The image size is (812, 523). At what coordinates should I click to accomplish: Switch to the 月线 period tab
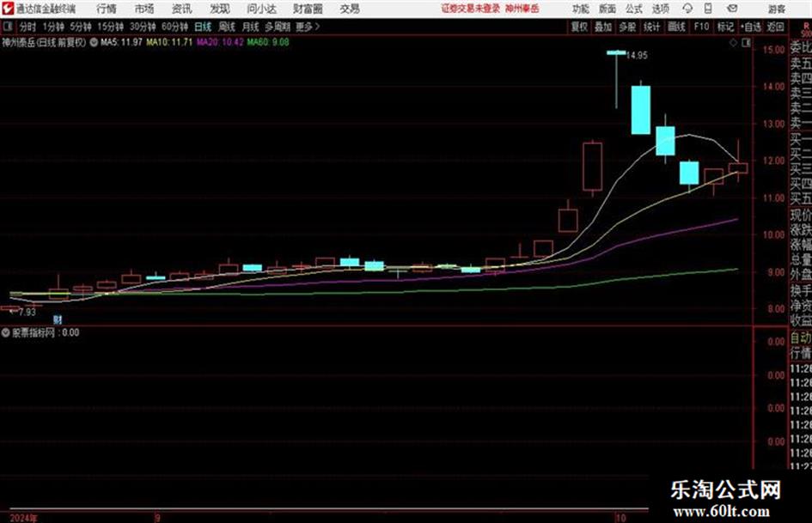[x=251, y=27]
